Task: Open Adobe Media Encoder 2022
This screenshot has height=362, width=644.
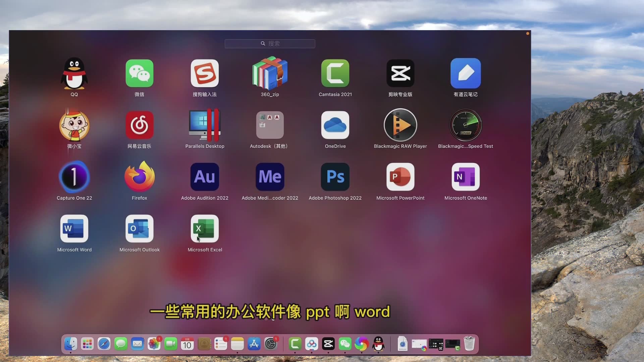Action: (270, 177)
